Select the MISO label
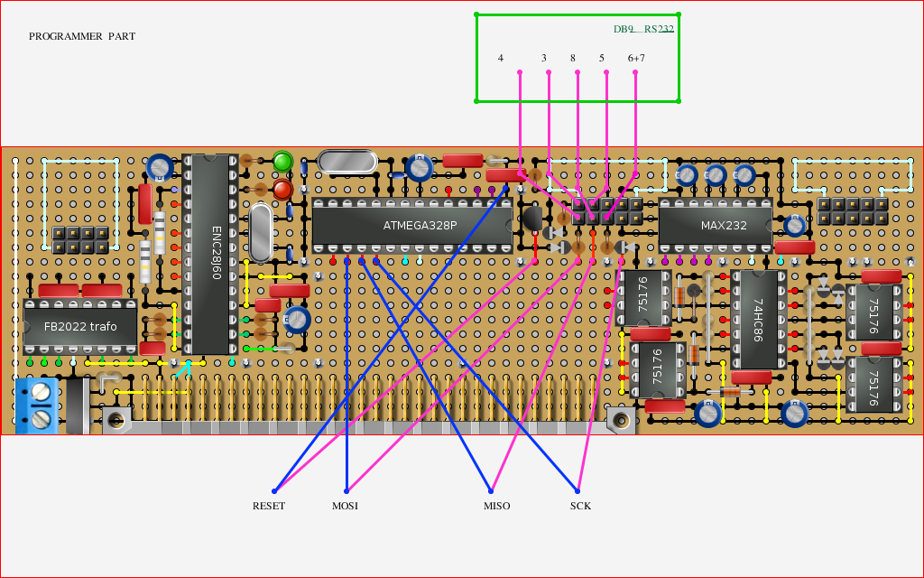Screen dimensions: 924x578 click(x=497, y=506)
